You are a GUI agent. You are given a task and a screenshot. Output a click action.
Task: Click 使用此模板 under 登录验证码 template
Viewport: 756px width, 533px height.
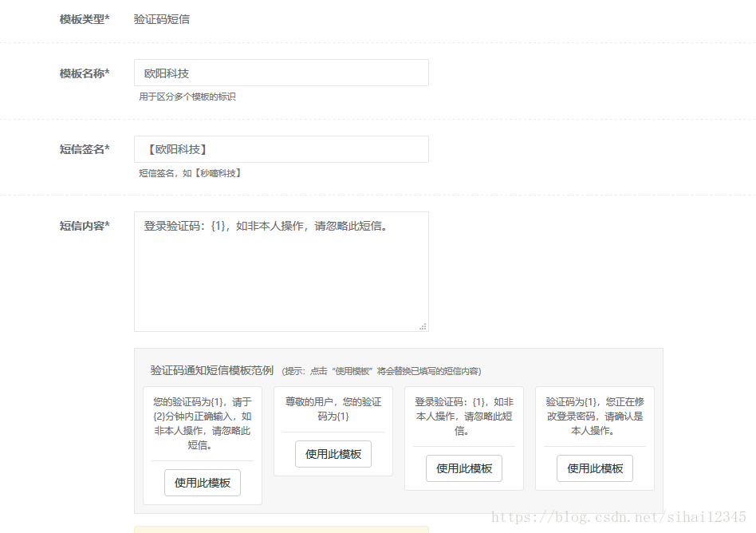point(463,468)
